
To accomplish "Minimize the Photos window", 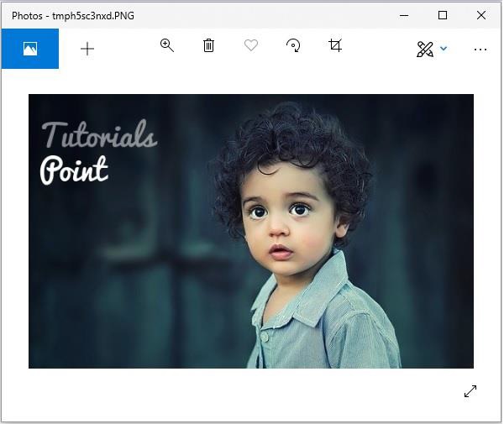I will click(x=404, y=15).
